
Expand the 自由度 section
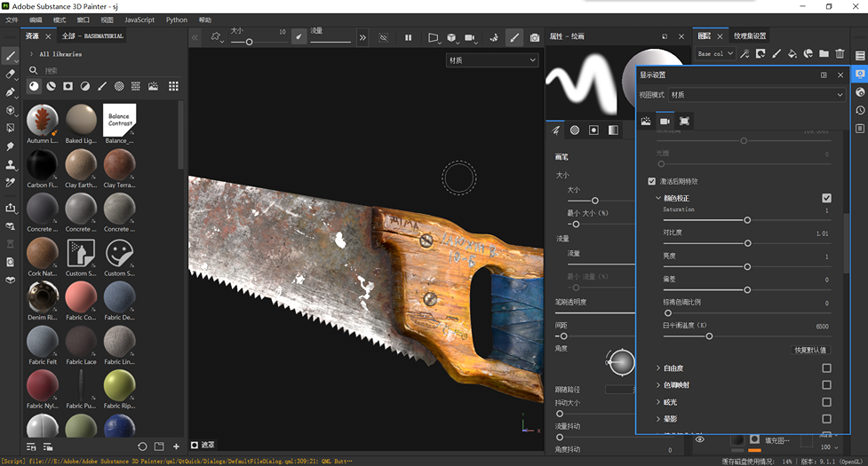[x=658, y=368]
